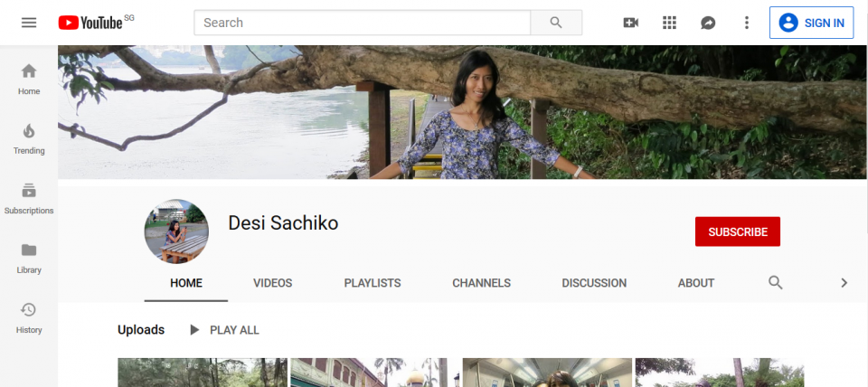This screenshot has height=387, width=868.
Task: Open the upload thumbnail inside train
Action: (x=547, y=373)
